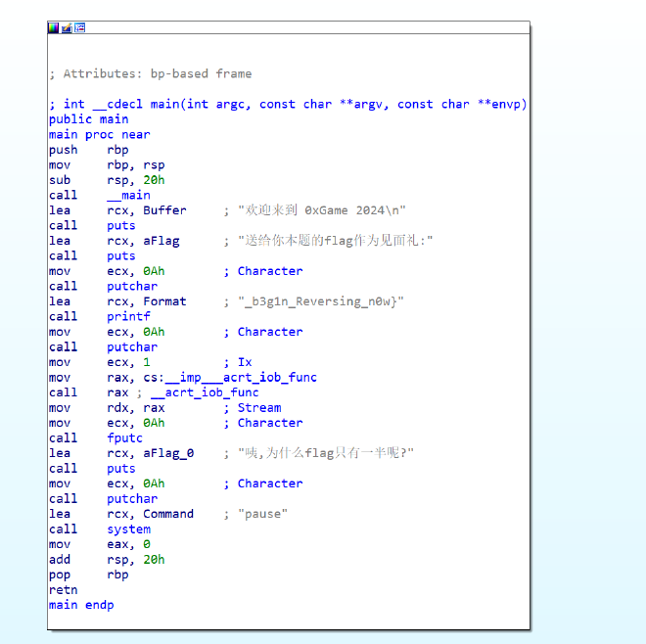Click the 'system' call target
Viewport: 646px width, 644px height.
pyautogui.click(x=129, y=529)
